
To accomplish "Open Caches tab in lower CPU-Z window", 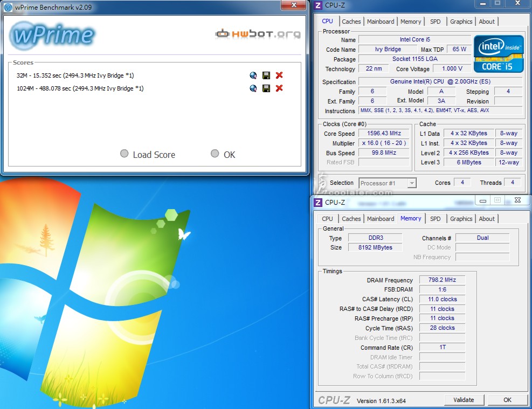I will 351,219.
